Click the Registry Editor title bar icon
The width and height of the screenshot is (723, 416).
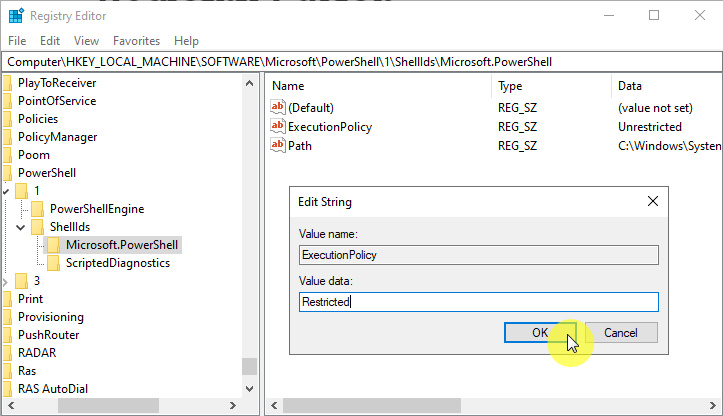[x=16, y=15]
